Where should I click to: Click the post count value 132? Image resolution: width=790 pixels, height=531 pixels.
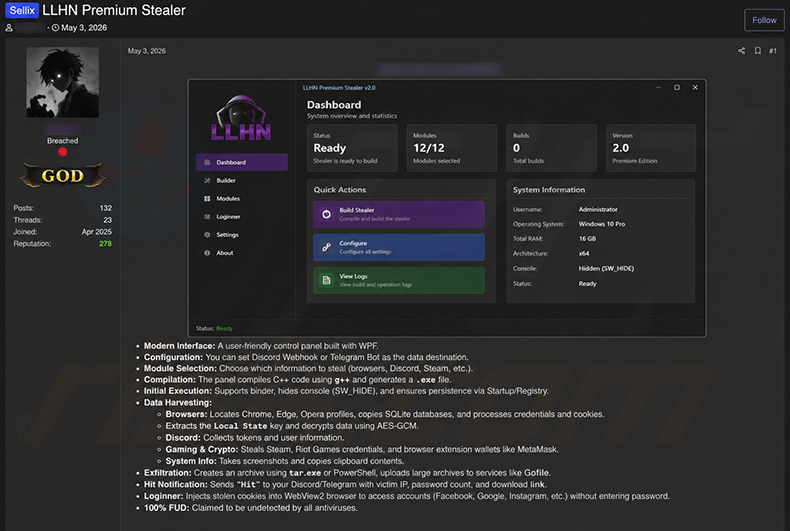tap(106, 208)
